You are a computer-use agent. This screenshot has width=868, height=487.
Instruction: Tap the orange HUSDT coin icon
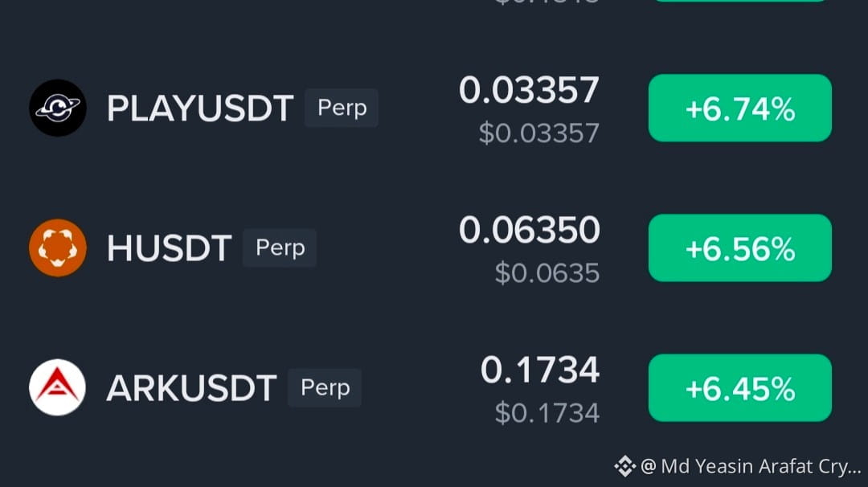pos(58,248)
